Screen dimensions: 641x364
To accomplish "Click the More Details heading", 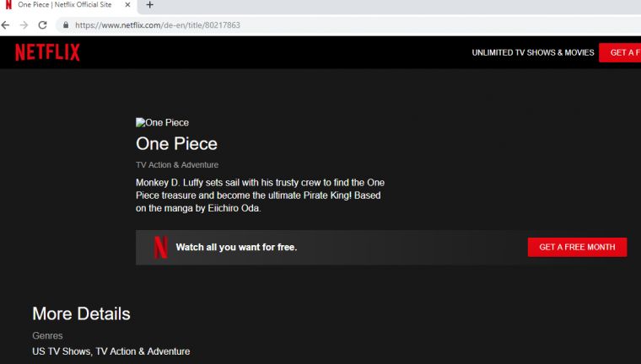I will coord(81,314).
